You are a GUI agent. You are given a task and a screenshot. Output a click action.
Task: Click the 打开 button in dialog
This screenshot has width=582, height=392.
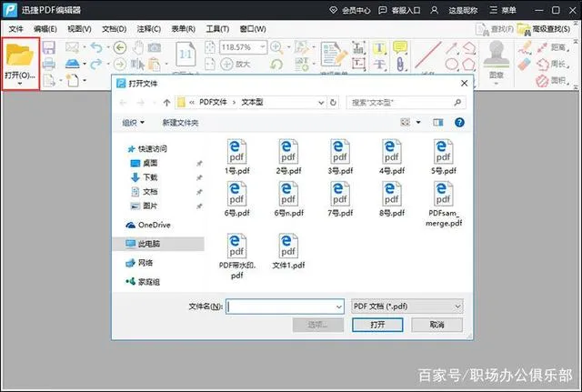pos(377,325)
